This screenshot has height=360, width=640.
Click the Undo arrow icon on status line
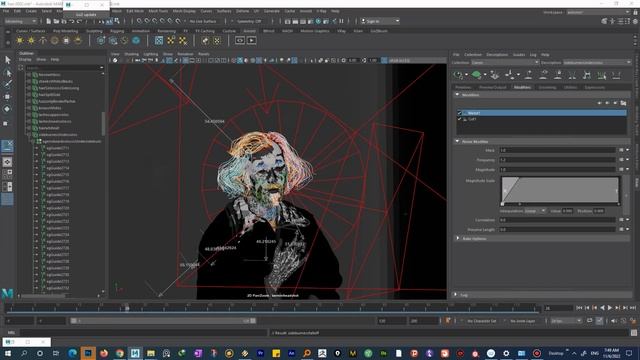(72, 21)
